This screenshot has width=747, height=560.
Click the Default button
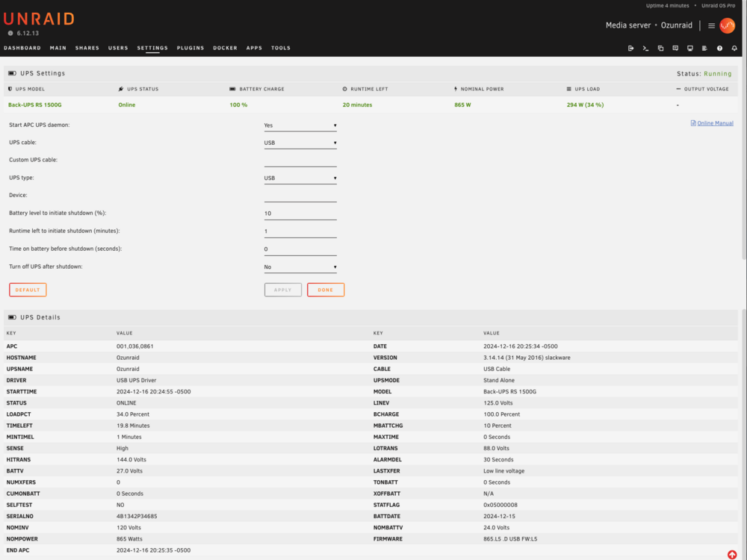pyautogui.click(x=28, y=290)
